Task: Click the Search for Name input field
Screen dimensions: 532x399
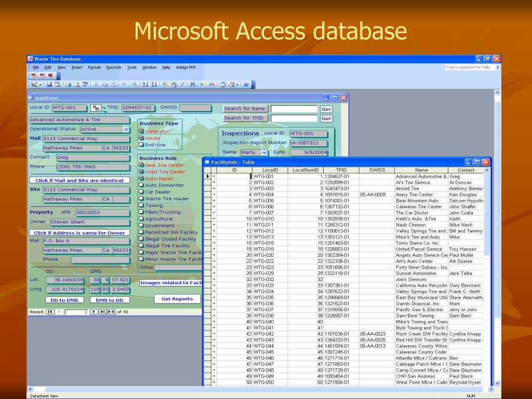Action: tap(294, 109)
